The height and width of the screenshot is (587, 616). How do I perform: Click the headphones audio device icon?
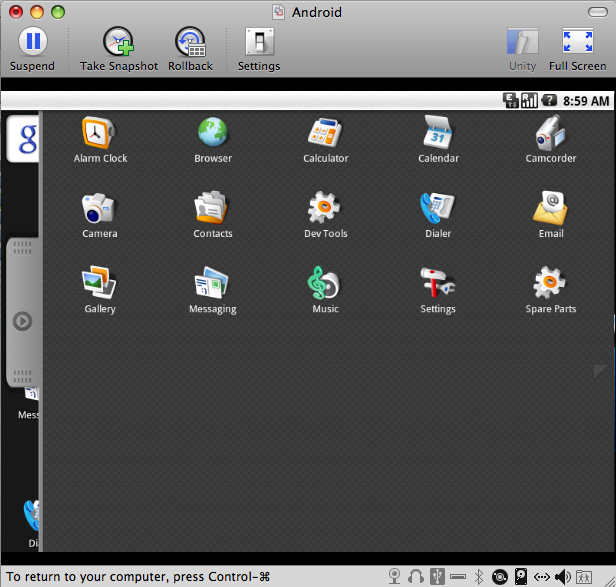pos(416,577)
